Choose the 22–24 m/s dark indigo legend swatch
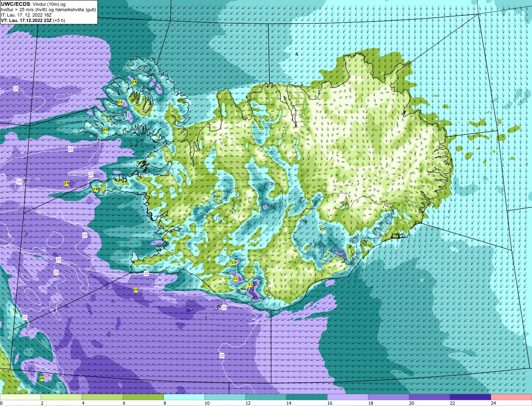 (471, 397)
